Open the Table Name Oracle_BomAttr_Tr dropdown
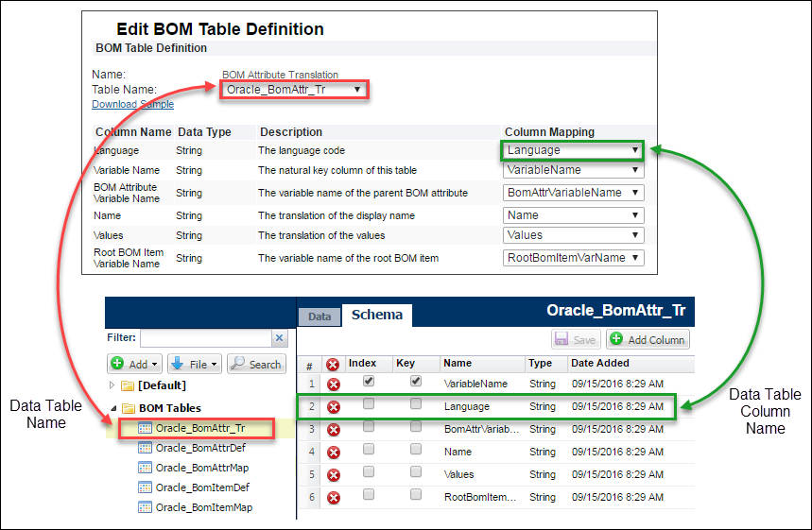The height and width of the screenshot is (530, 812). click(x=294, y=90)
